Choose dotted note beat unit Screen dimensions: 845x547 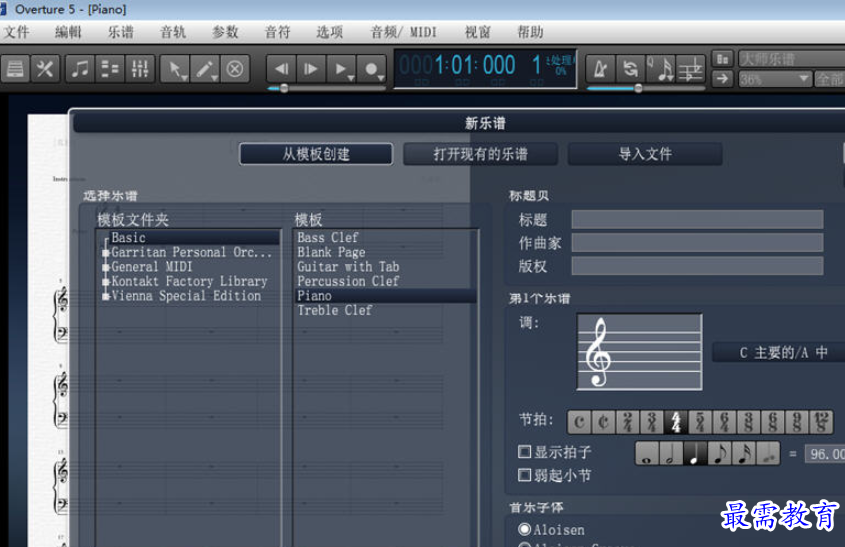pyautogui.click(x=768, y=454)
